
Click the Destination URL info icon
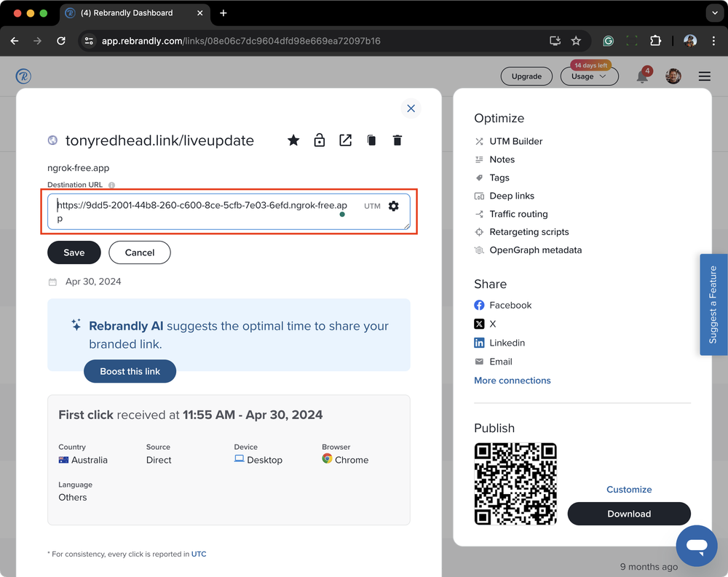[x=111, y=185]
